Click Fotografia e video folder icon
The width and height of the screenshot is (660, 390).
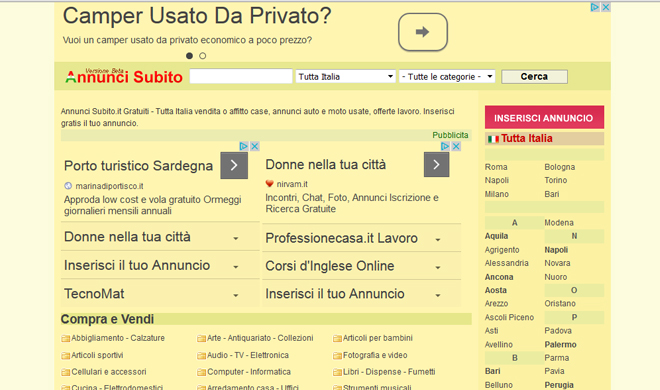click(337, 356)
